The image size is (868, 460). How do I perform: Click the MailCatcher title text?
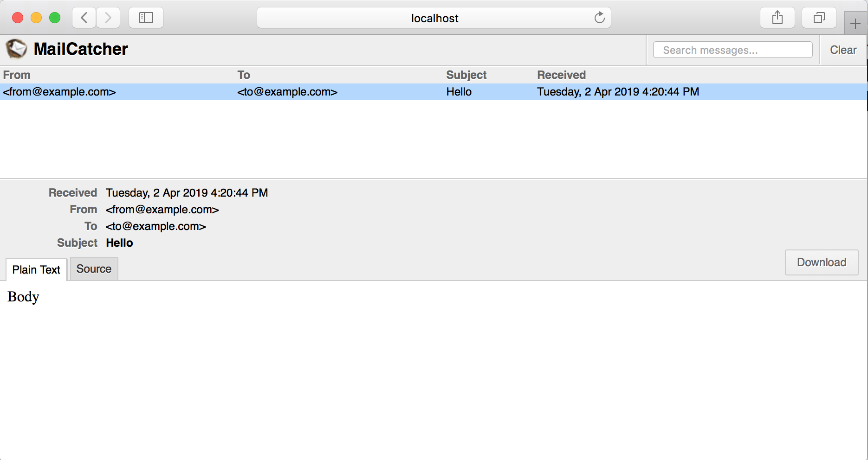[x=81, y=49]
